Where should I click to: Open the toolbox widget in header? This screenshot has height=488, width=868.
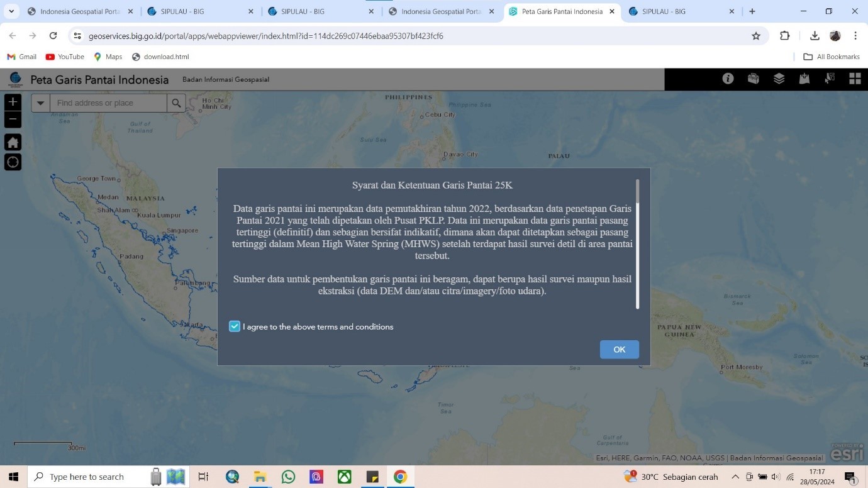coord(753,79)
